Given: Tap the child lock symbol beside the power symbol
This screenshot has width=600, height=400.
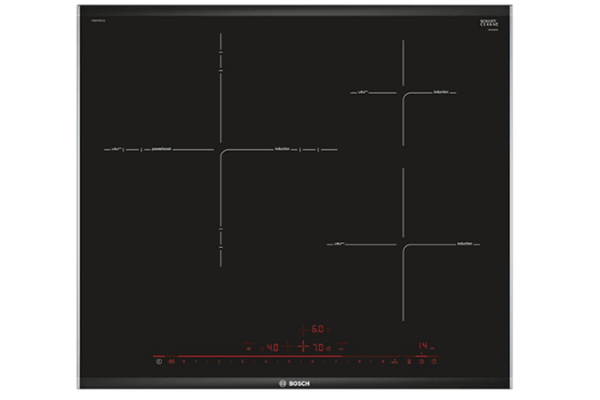Looking at the screenshot, I should click(171, 361).
